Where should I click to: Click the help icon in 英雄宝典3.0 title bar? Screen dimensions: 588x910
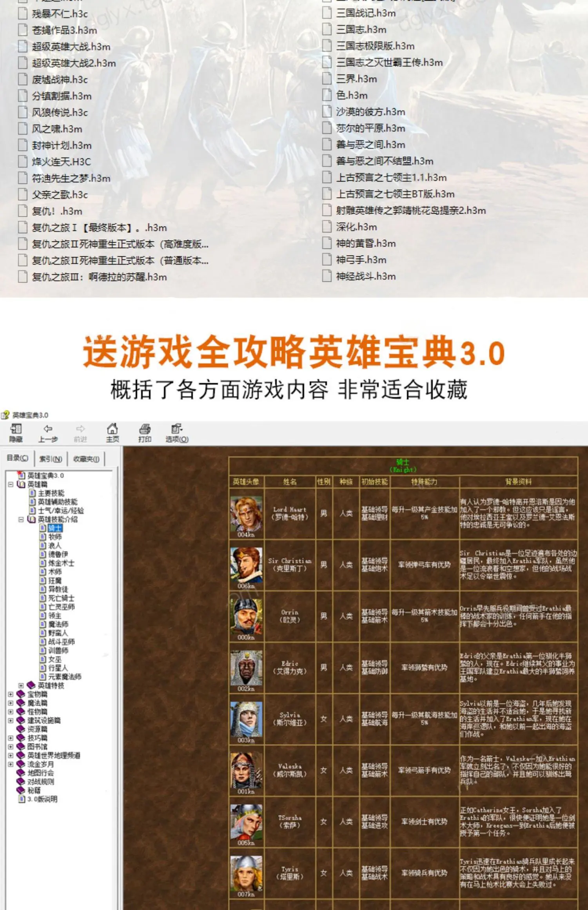pos(5,415)
